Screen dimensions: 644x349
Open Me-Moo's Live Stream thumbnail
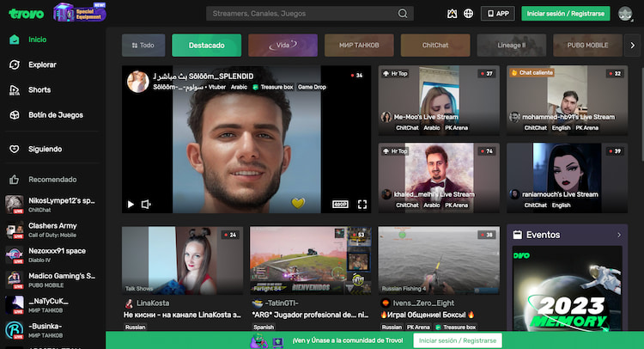439,101
